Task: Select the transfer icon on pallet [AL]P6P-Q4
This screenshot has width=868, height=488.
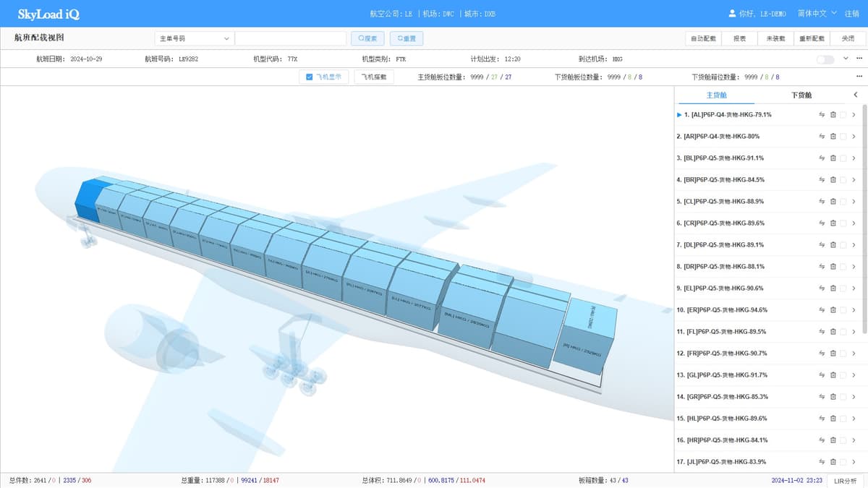Action: coord(822,114)
